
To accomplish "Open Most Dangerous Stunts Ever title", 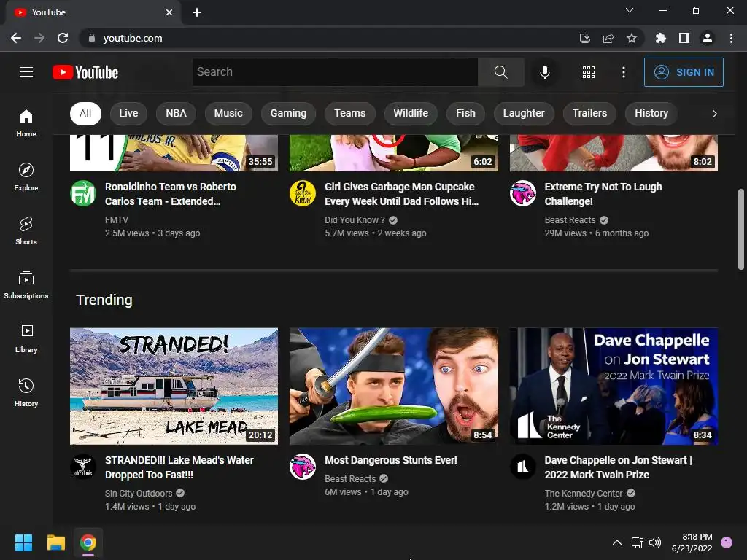I will pos(391,460).
